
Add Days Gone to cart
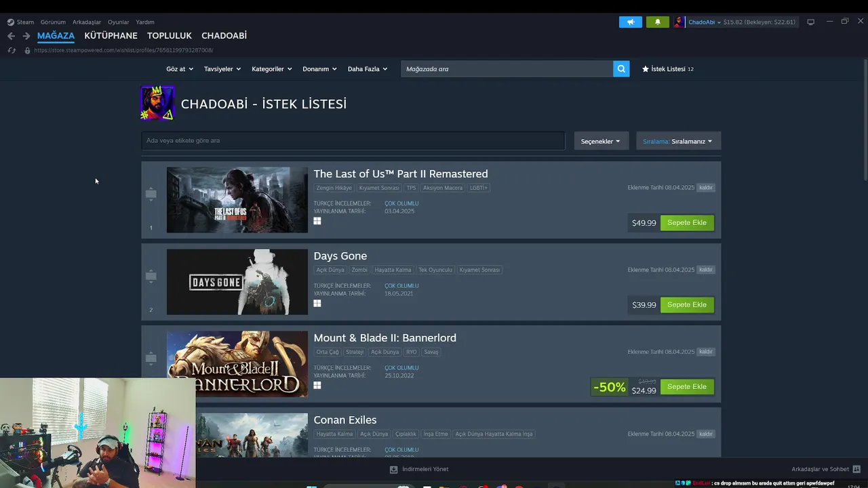click(687, 304)
